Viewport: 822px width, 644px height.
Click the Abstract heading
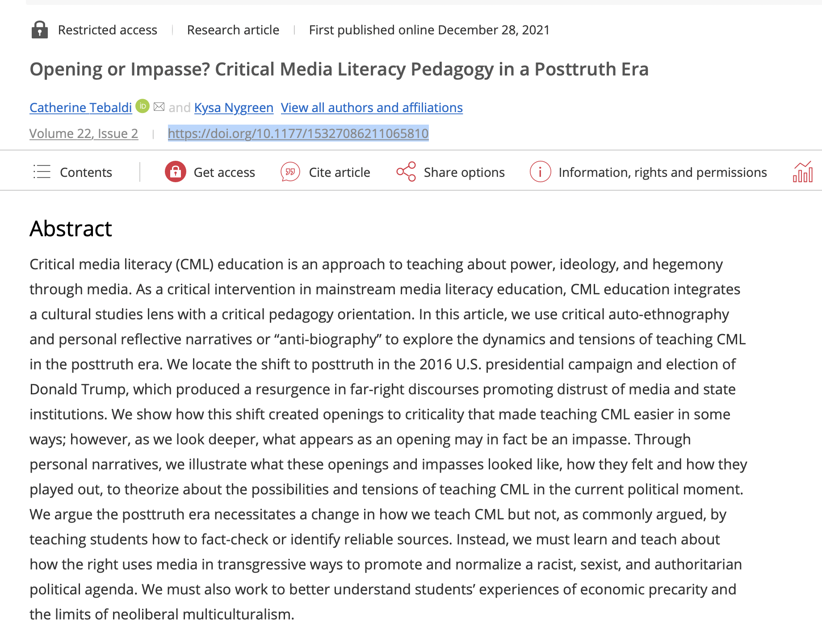pyautogui.click(x=71, y=229)
